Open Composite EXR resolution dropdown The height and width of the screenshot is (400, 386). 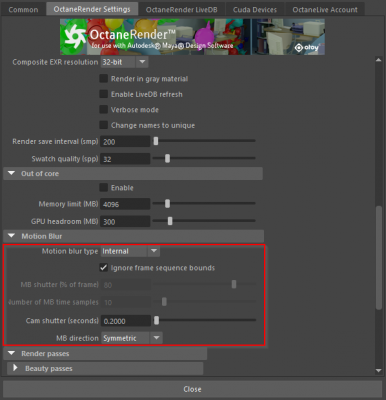(124, 62)
